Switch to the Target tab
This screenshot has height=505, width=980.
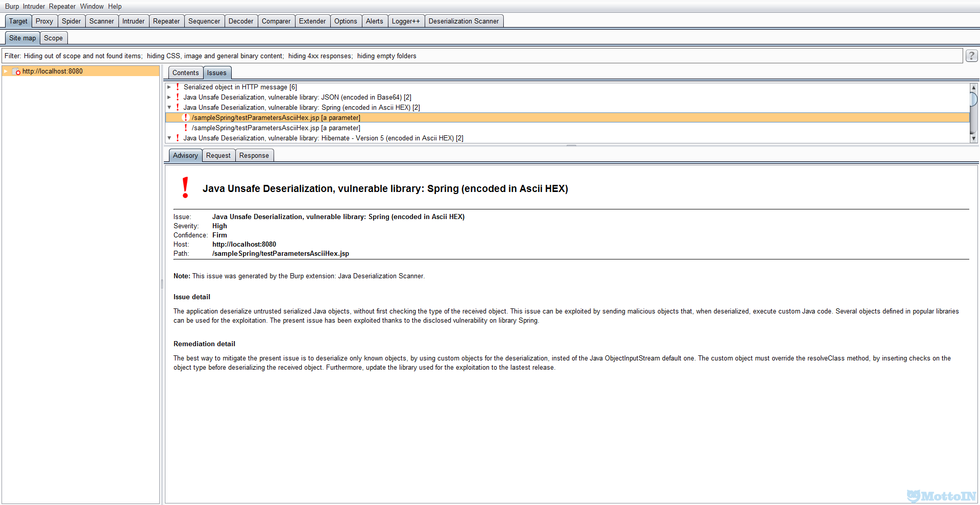click(x=18, y=21)
